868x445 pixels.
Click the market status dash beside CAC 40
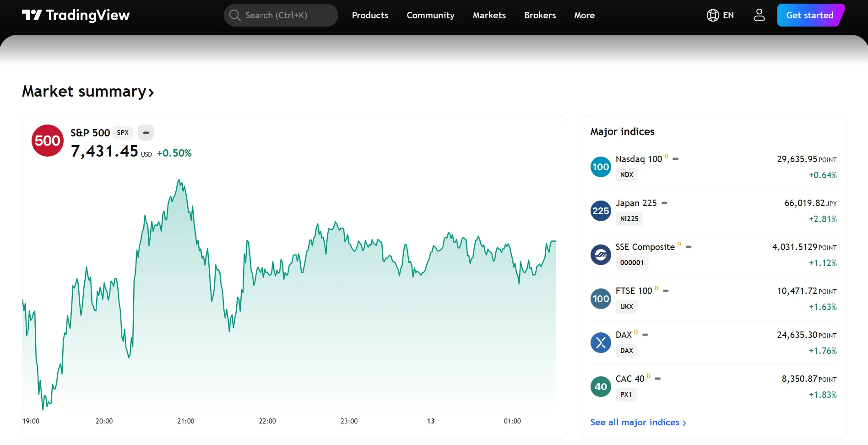click(x=657, y=379)
